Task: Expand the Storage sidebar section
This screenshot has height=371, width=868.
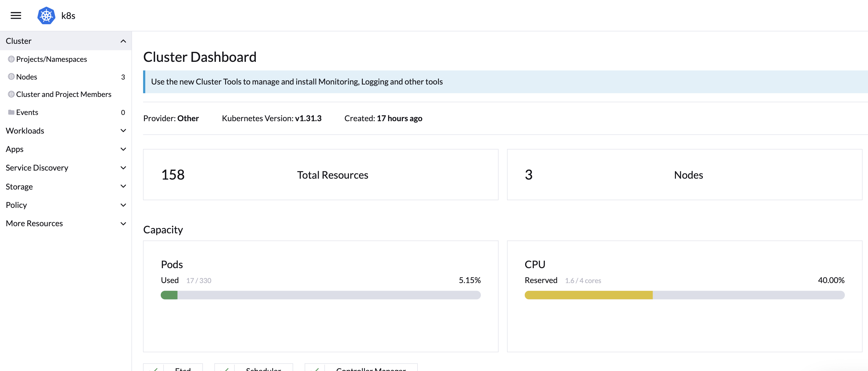Action: (123, 186)
